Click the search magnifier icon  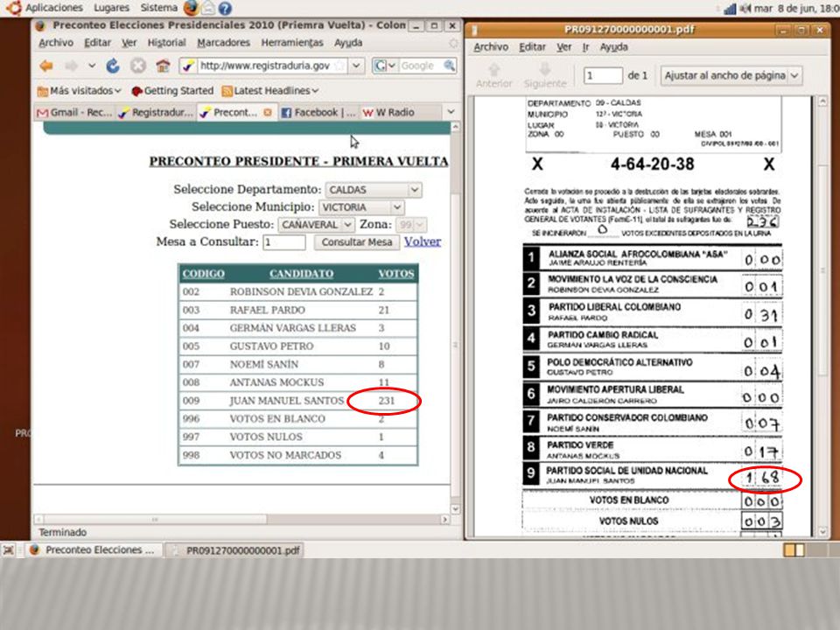point(450,66)
